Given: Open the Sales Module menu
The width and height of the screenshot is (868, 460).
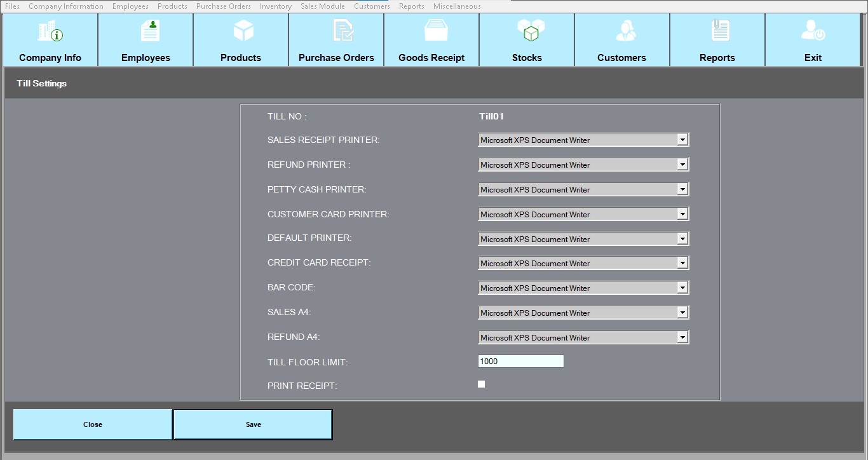Looking at the screenshot, I should click(x=322, y=6).
